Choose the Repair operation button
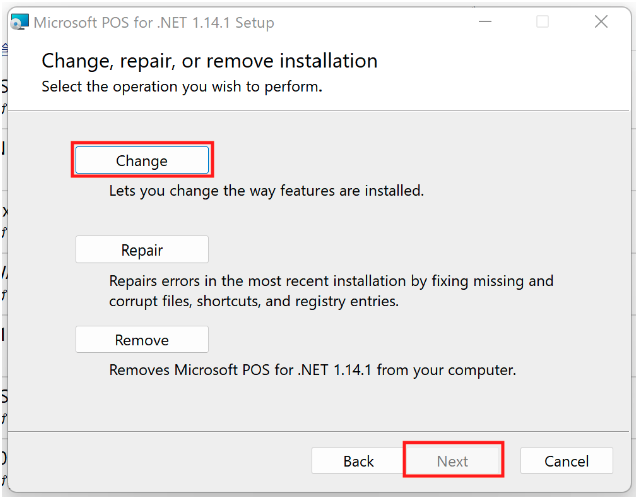Screen dimensions: 639x500 point(141,250)
